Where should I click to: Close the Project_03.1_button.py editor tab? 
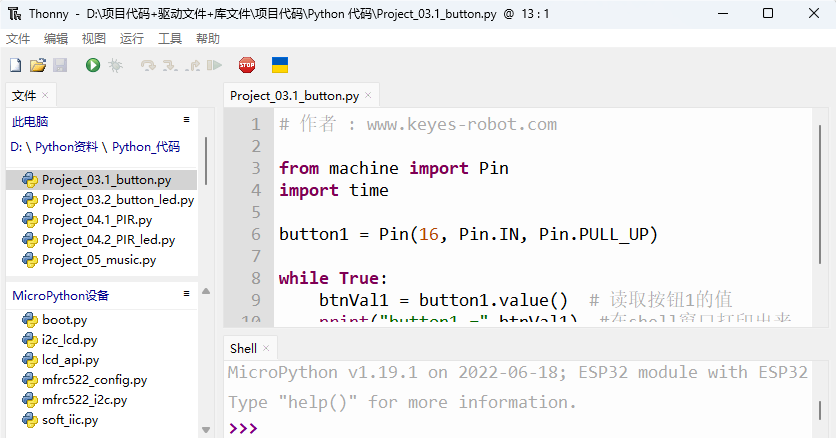[368, 95]
